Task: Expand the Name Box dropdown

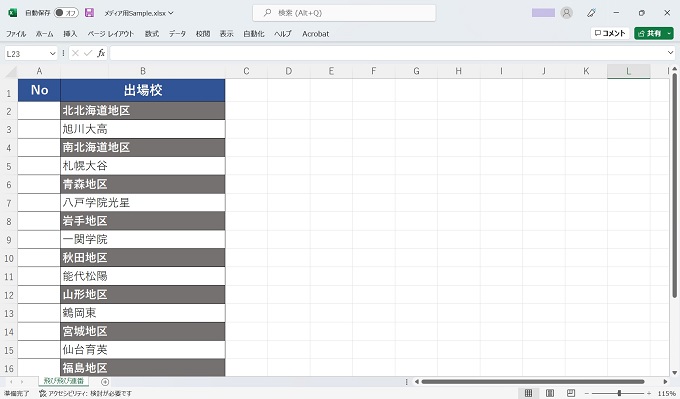Action: 52,53
